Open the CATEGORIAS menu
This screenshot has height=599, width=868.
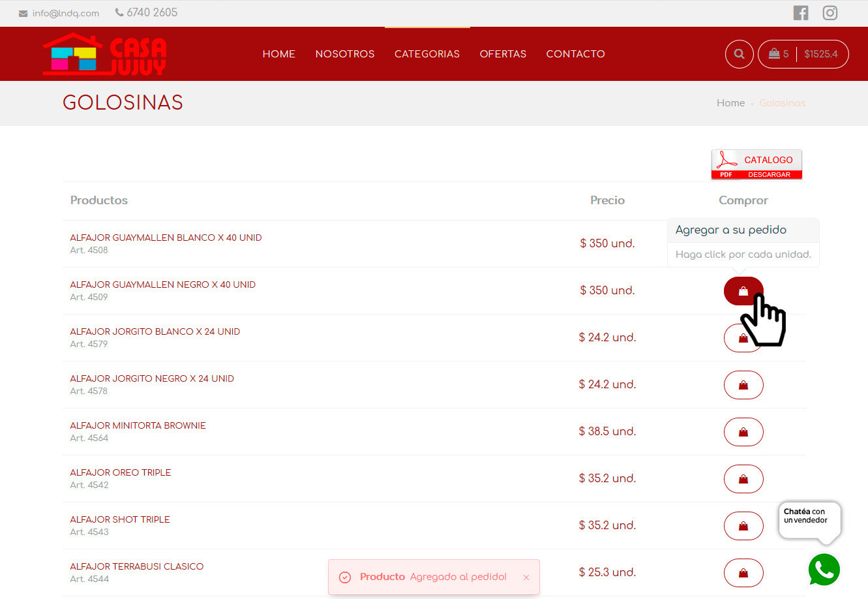[427, 54]
